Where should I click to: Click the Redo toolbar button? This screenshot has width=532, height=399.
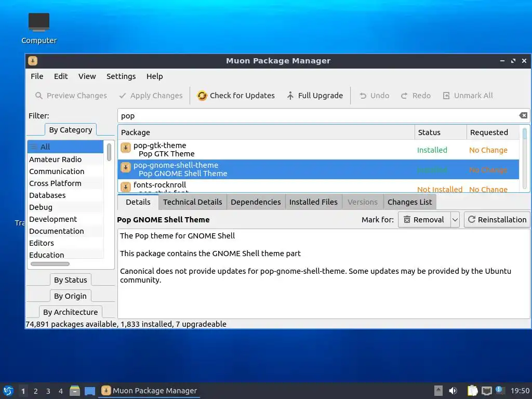click(x=415, y=96)
